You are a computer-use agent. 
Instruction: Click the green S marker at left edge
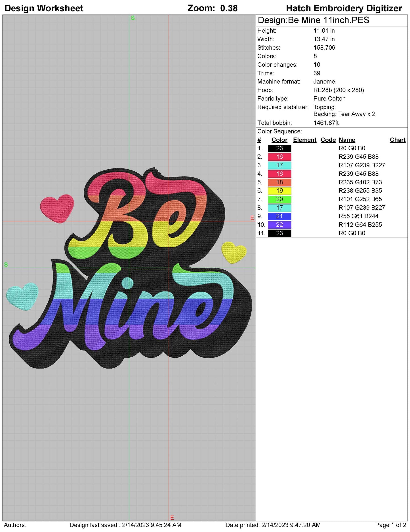(x=6, y=265)
